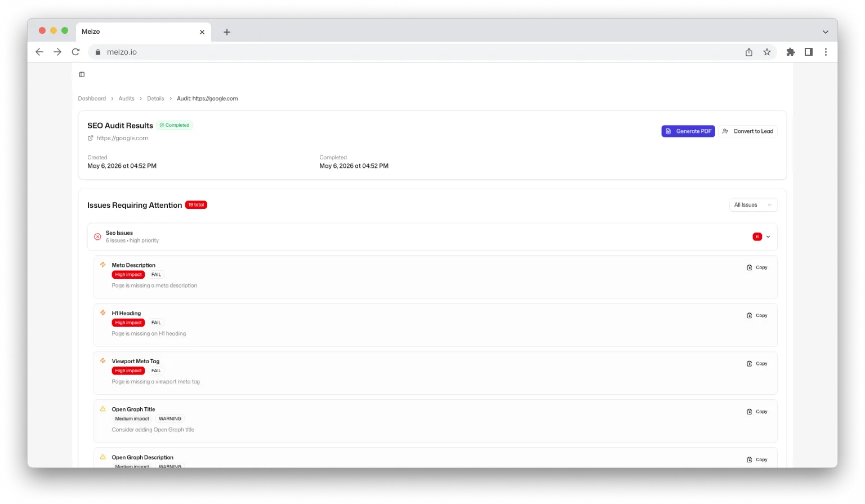Open the Details breadcrumb
This screenshot has width=865, height=504.
point(155,99)
